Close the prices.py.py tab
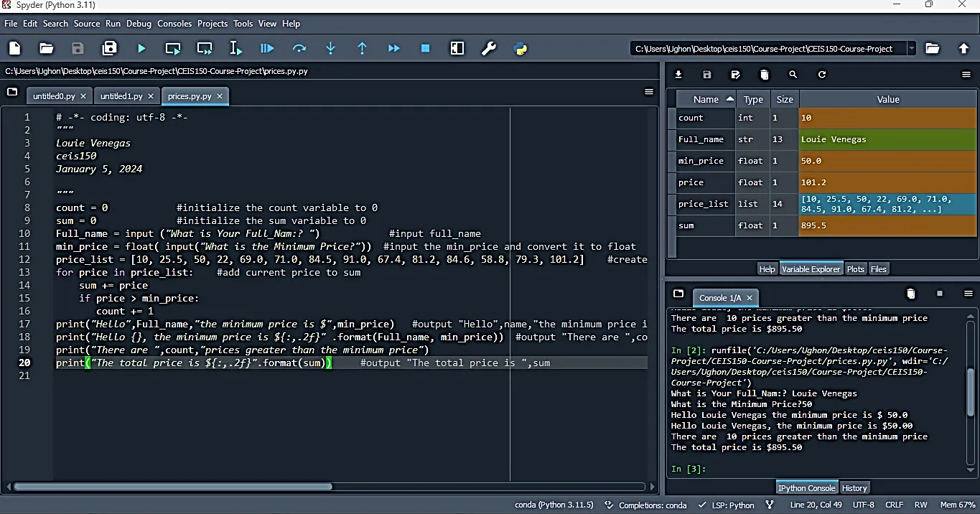980x514 pixels. pyautogui.click(x=220, y=96)
